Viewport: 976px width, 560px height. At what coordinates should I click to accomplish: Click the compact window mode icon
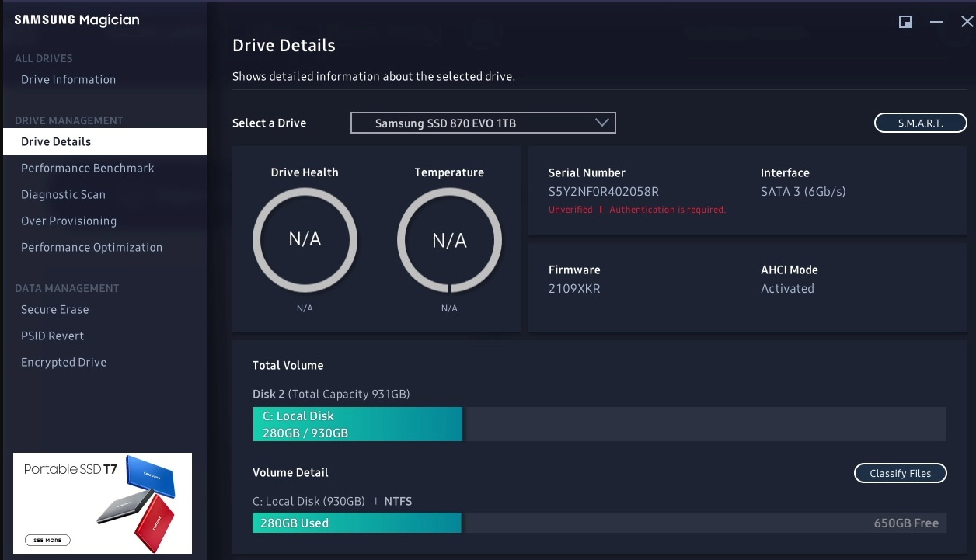905,22
